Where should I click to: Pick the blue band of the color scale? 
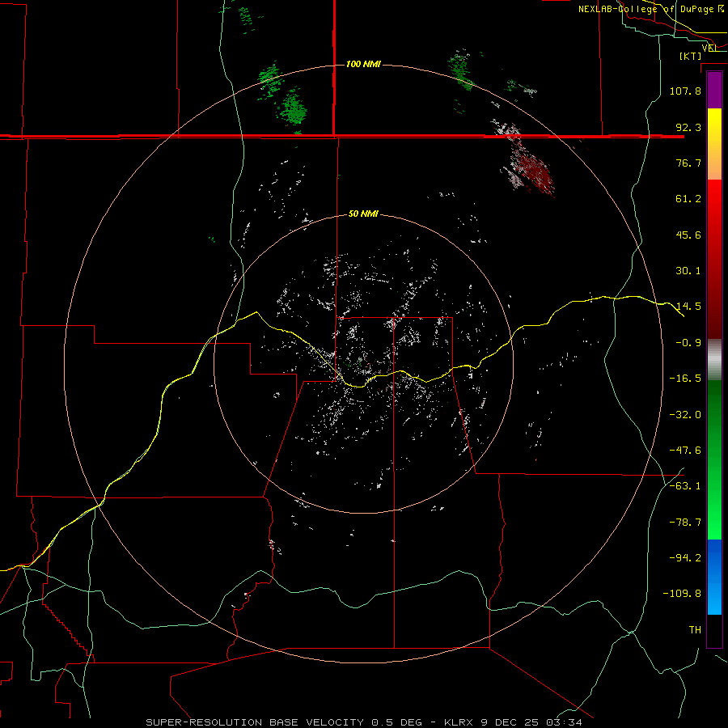[x=714, y=577]
